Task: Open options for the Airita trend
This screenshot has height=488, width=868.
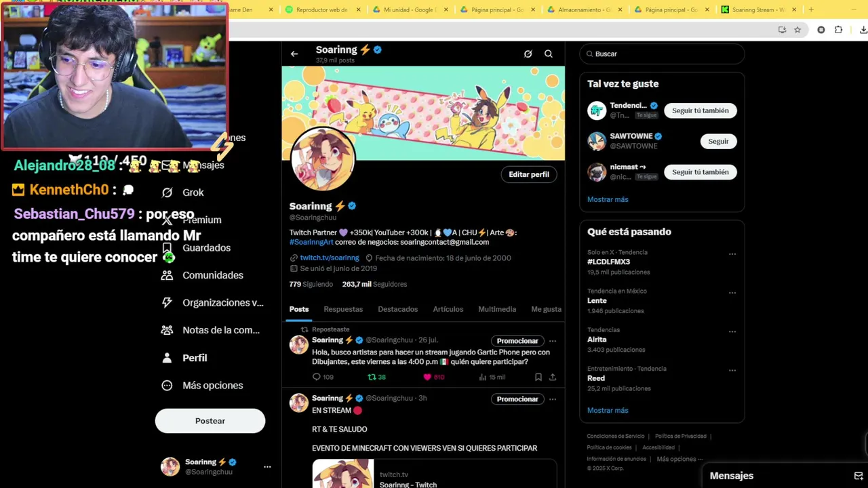Action: 732,332
